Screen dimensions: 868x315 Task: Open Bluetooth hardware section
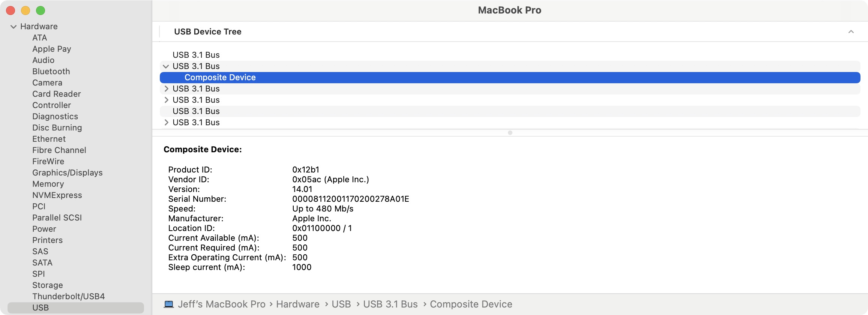coord(51,71)
